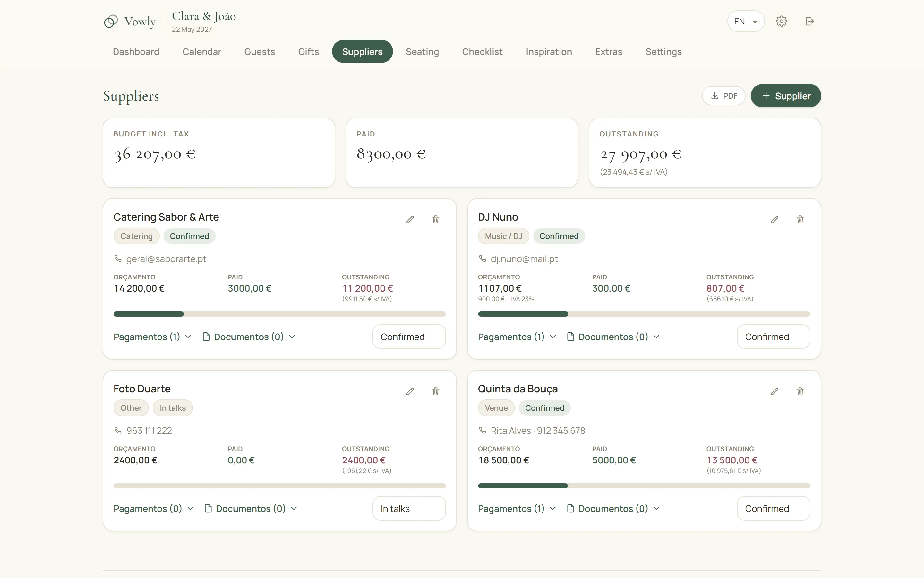Viewport: 924px width, 578px height.
Task: Select the Suppliers tab
Action: coord(362,52)
